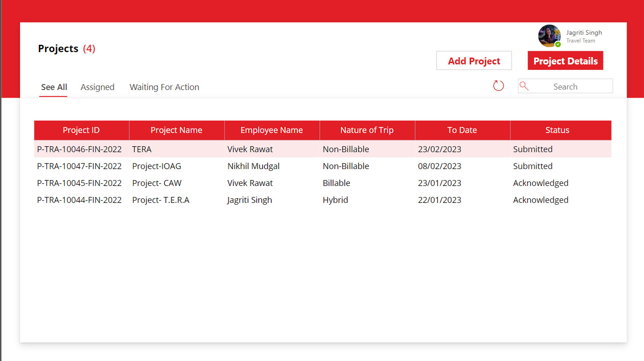This screenshot has height=361, width=644.
Task: Focus the Search input field
Action: (x=565, y=86)
